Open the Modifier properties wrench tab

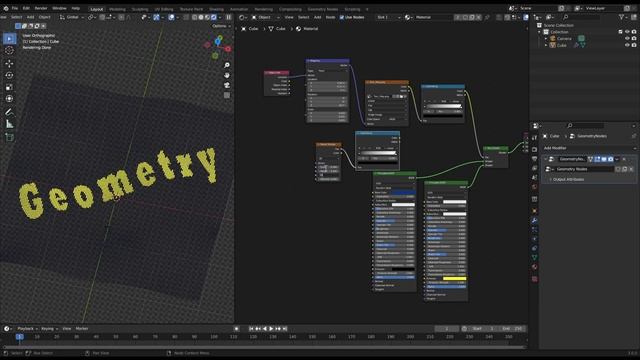tap(535, 220)
